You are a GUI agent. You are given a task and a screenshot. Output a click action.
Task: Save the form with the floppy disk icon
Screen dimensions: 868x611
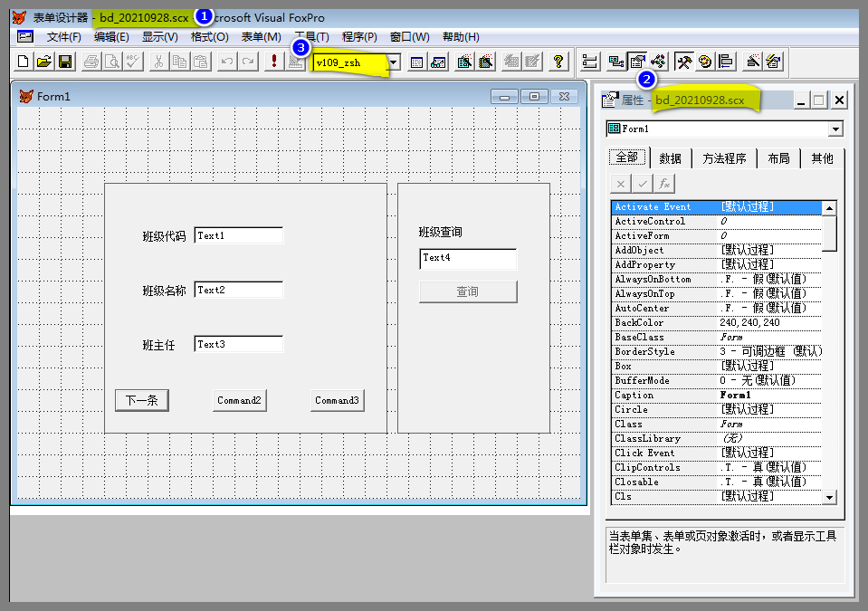point(65,62)
